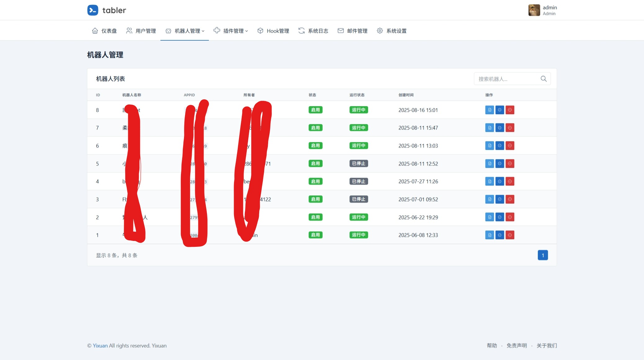Click verify badge icon for robot ID 7
This screenshot has width=644, height=360.
click(500, 128)
